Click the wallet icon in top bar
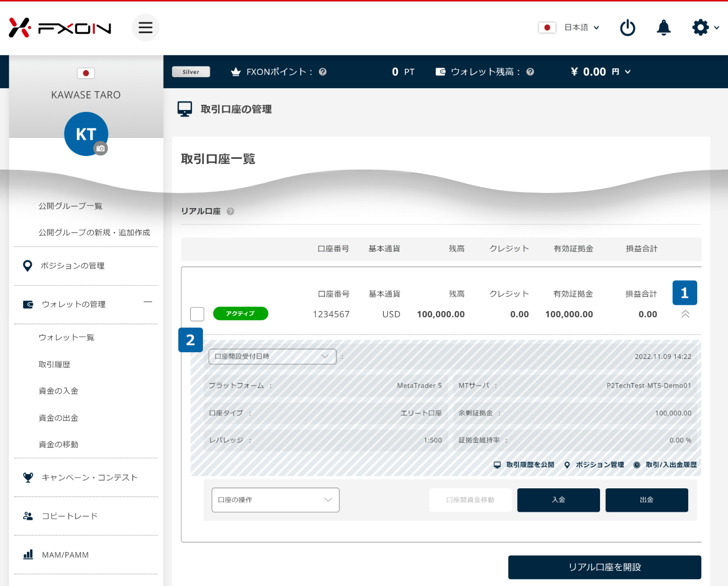This screenshot has height=586, width=728. coord(440,72)
